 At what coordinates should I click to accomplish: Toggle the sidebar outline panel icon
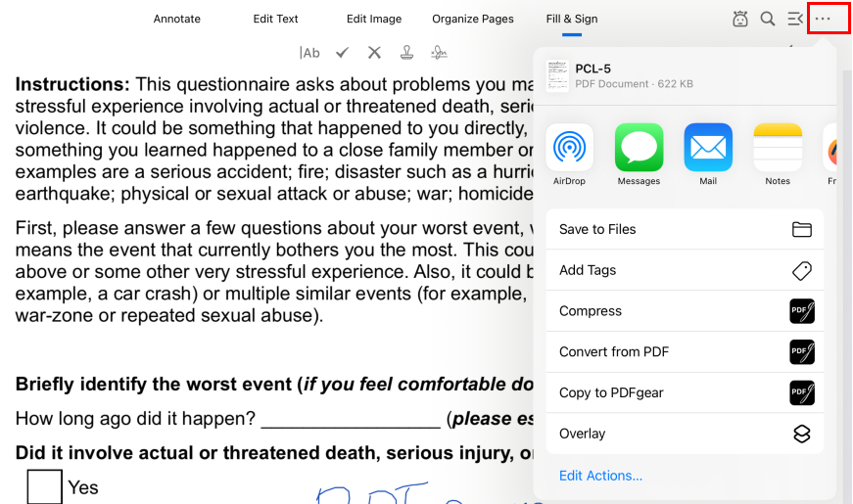tap(795, 19)
